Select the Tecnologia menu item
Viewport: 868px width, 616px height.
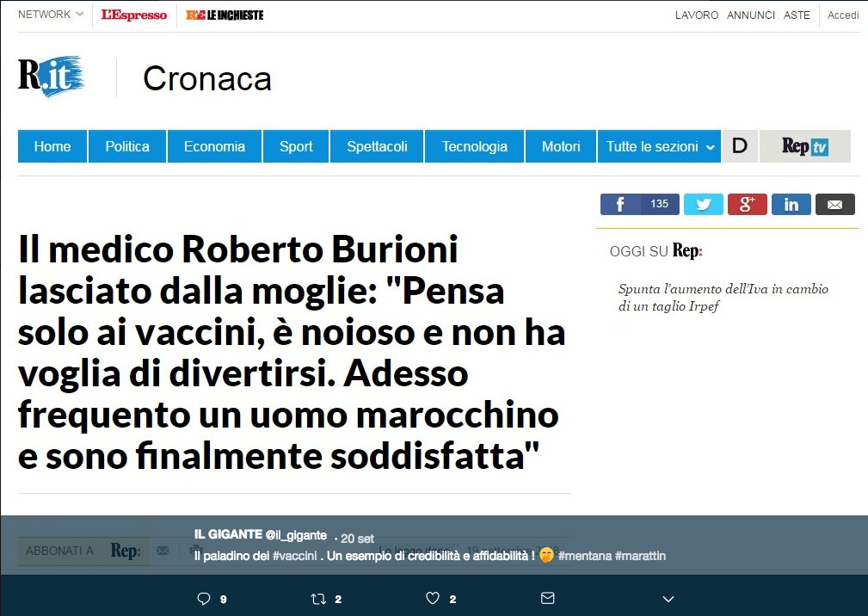(x=474, y=146)
